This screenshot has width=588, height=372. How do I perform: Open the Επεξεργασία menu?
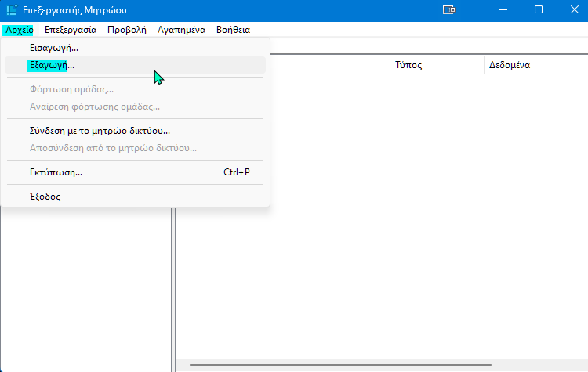tap(71, 30)
